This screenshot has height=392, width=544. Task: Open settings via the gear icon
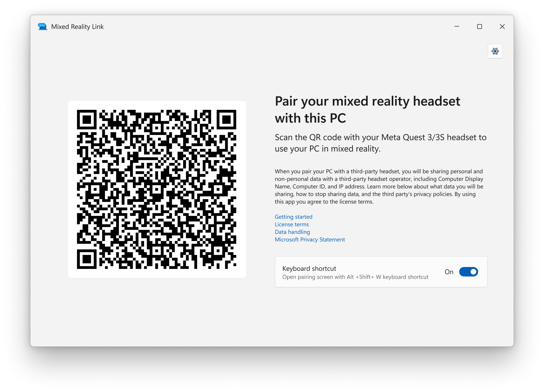495,51
